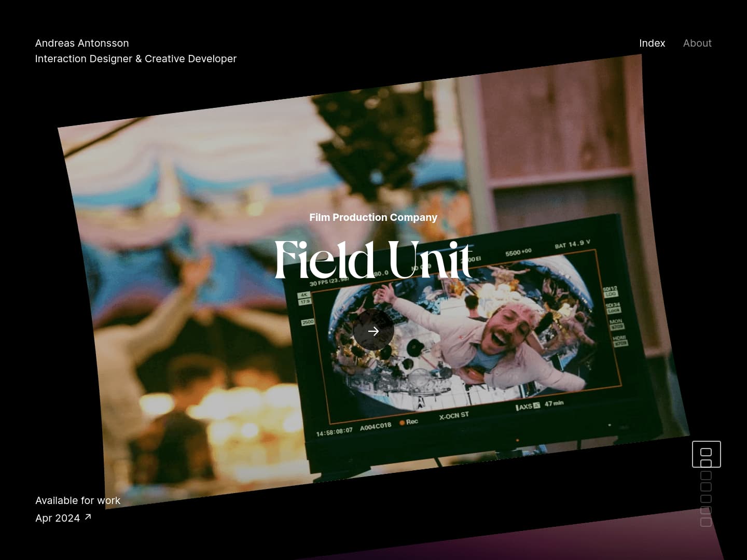Jump to the fifth project marker in the minimap

point(706,499)
